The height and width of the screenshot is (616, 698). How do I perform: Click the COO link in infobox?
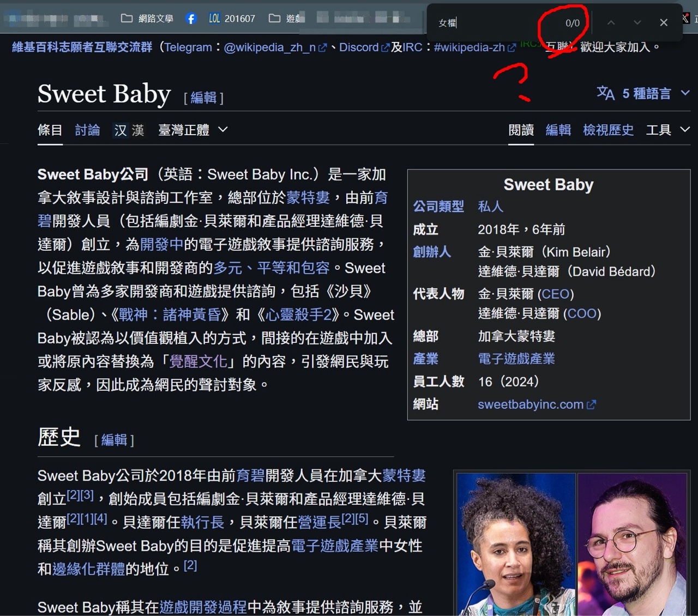point(582,314)
